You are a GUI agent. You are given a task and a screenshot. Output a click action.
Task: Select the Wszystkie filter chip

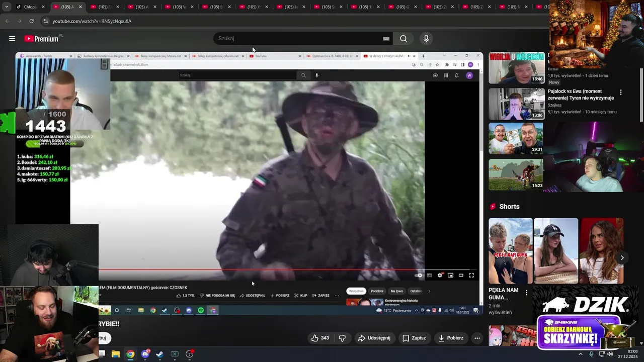[x=356, y=291]
